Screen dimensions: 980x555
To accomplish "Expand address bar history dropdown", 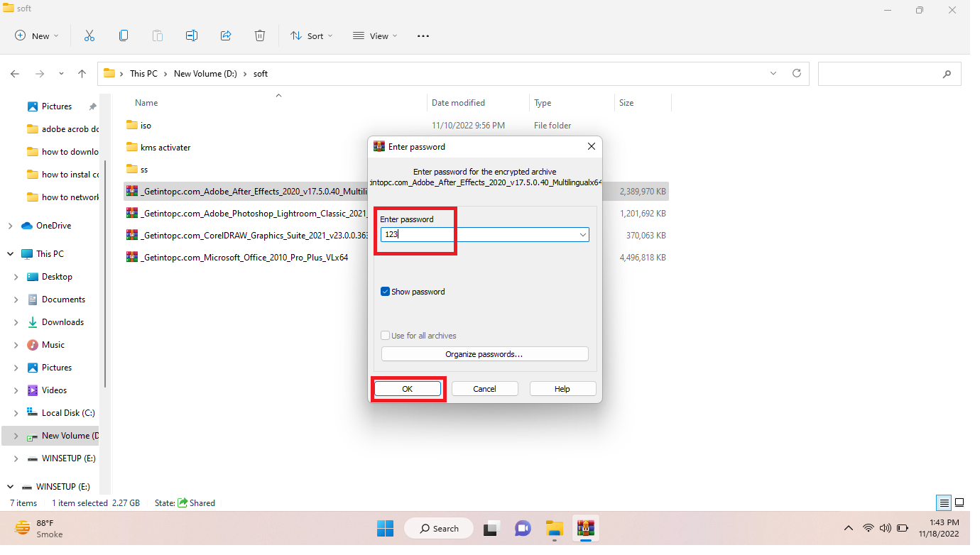I will click(773, 73).
